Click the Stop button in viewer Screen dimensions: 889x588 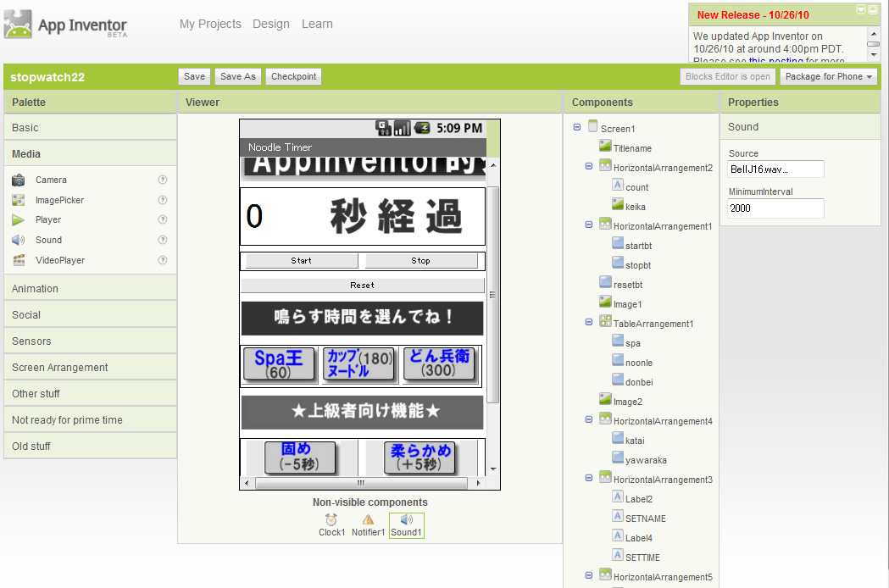tap(420, 261)
